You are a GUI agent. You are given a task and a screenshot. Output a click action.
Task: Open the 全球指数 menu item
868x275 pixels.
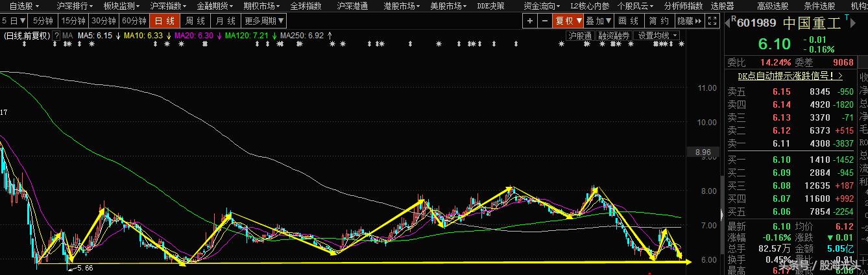point(306,6)
